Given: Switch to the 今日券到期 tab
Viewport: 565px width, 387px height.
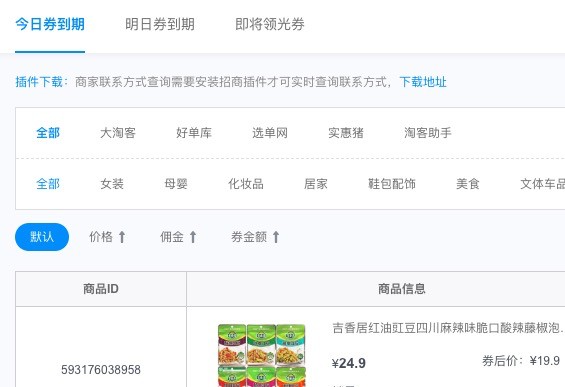Looking at the screenshot, I should 50,25.
